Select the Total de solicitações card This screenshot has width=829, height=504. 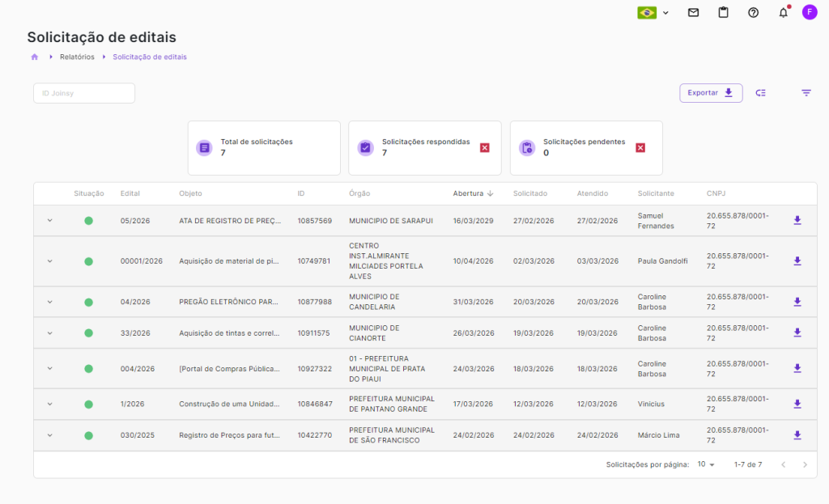pyautogui.click(x=264, y=148)
